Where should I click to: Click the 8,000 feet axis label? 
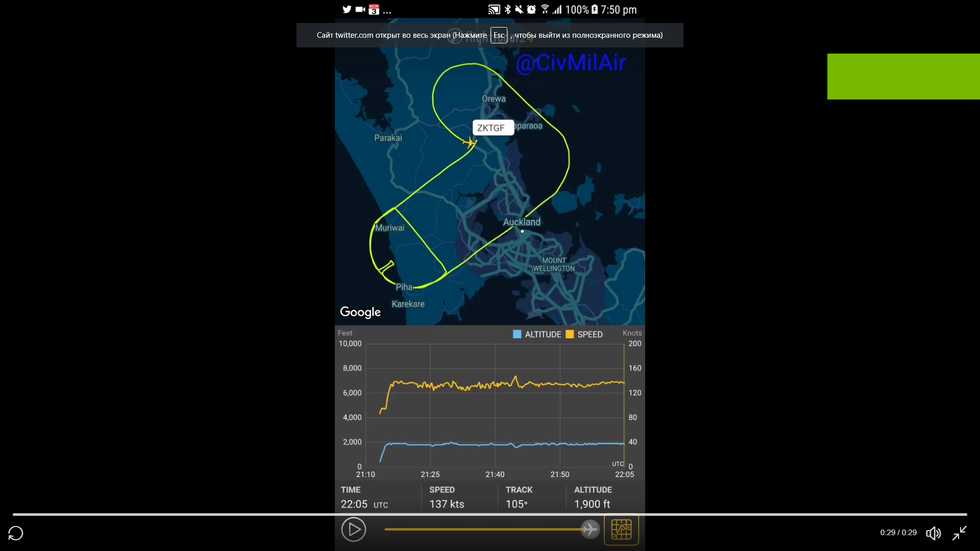[x=352, y=368]
